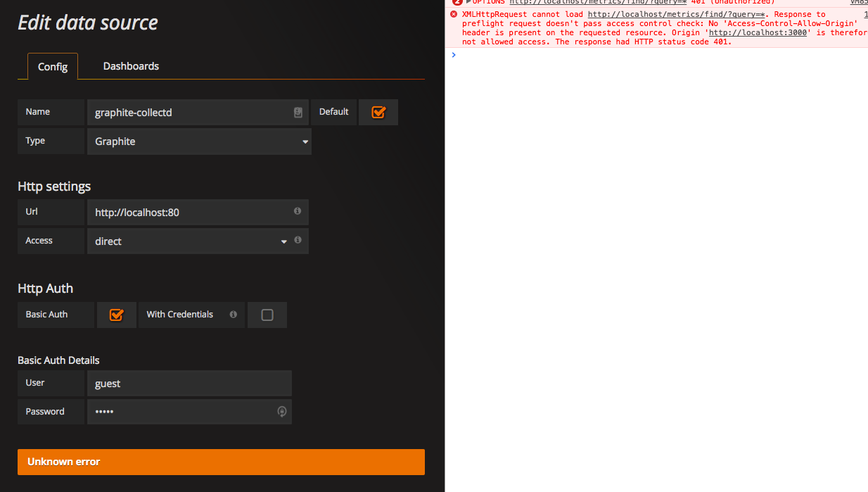Click the blue console prompt chevron
This screenshot has height=492, width=868.
453,54
